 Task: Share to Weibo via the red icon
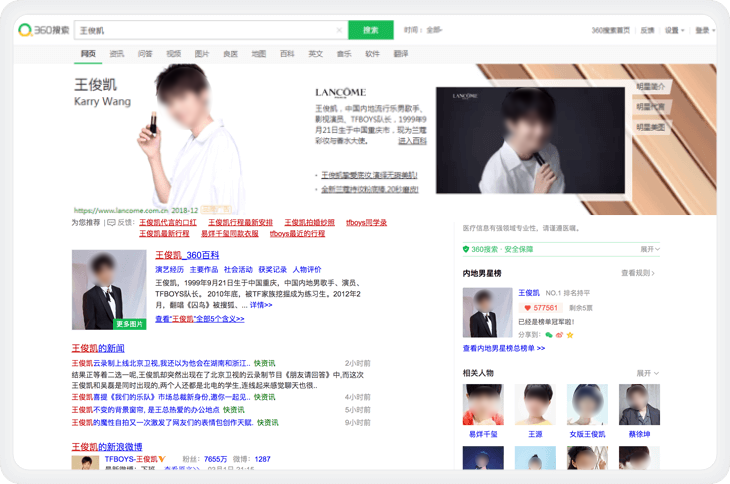(x=559, y=335)
